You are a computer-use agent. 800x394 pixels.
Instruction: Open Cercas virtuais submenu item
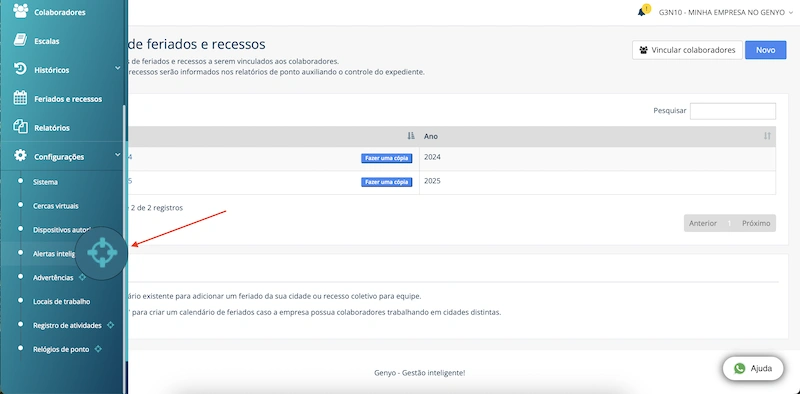tap(56, 206)
